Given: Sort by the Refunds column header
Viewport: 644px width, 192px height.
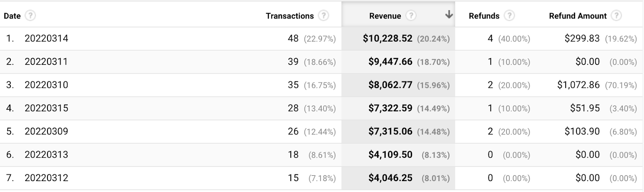Looking at the screenshot, I should click(484, 16).
